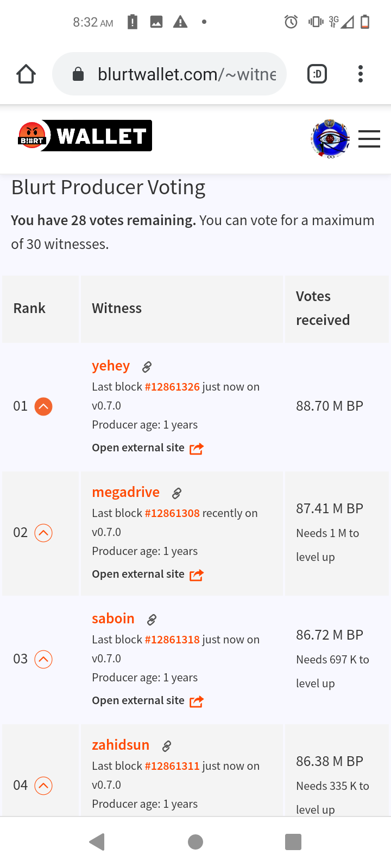Click the link icon beside saboin
The height and width of the screenshot is (868, 391).
click(152, 620)
